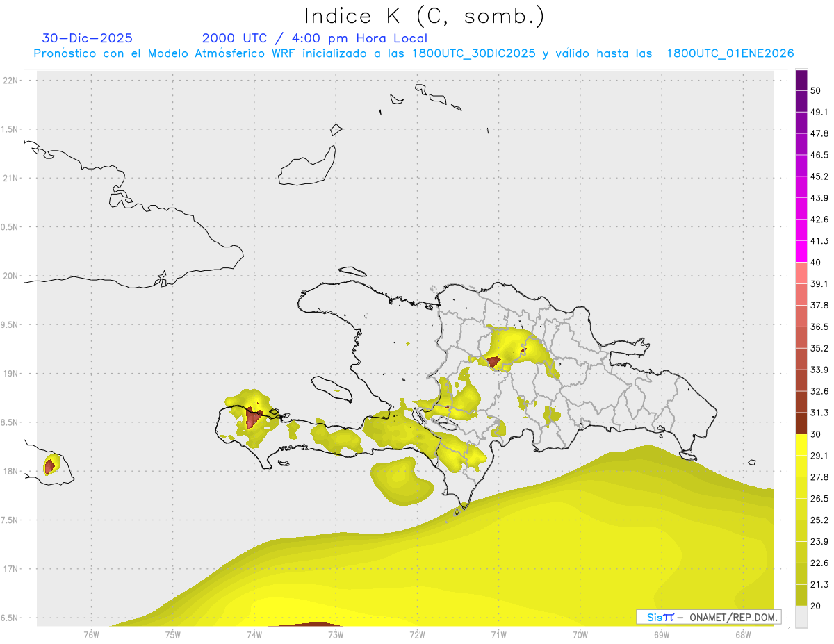Click the 76W longitude label

tap(91, 635)
